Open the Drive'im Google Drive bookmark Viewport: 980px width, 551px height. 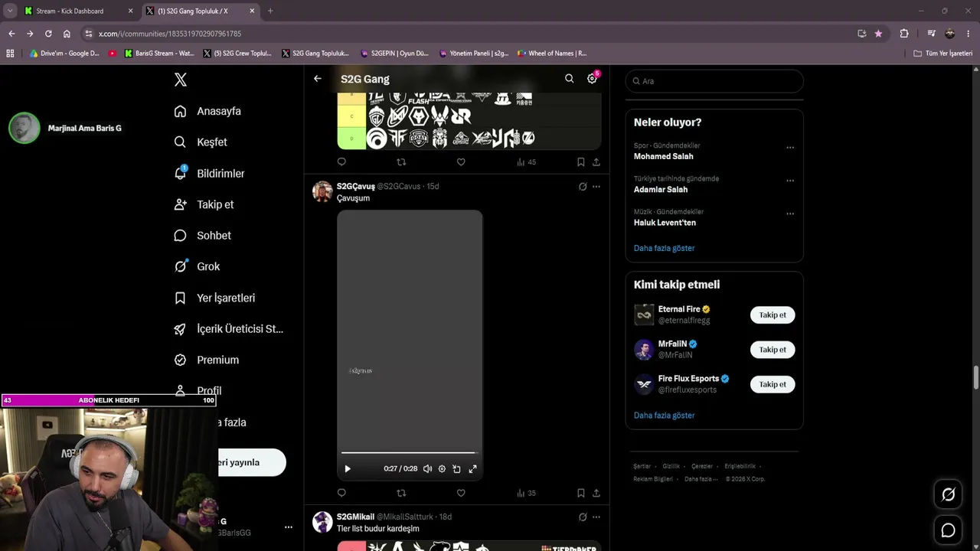pyautogui.click(x=64, y=54)
